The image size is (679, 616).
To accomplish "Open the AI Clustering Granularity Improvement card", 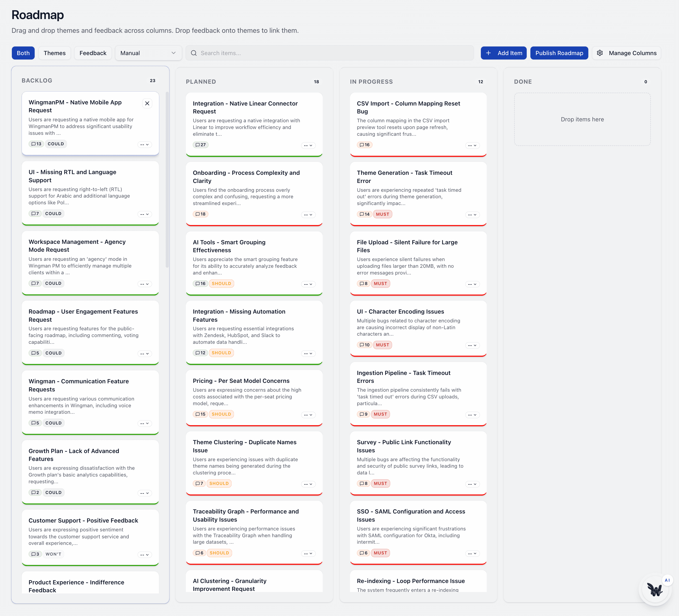I will [254, 581].
